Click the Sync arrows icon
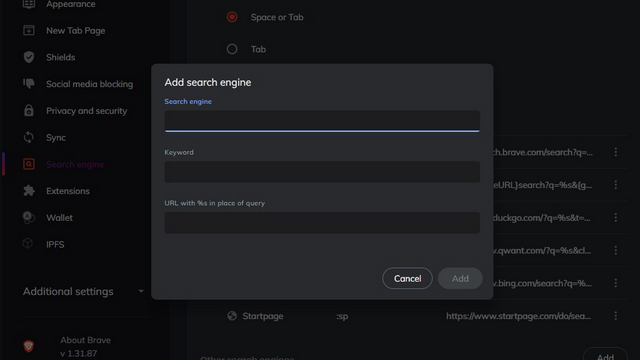 [29, 137]
